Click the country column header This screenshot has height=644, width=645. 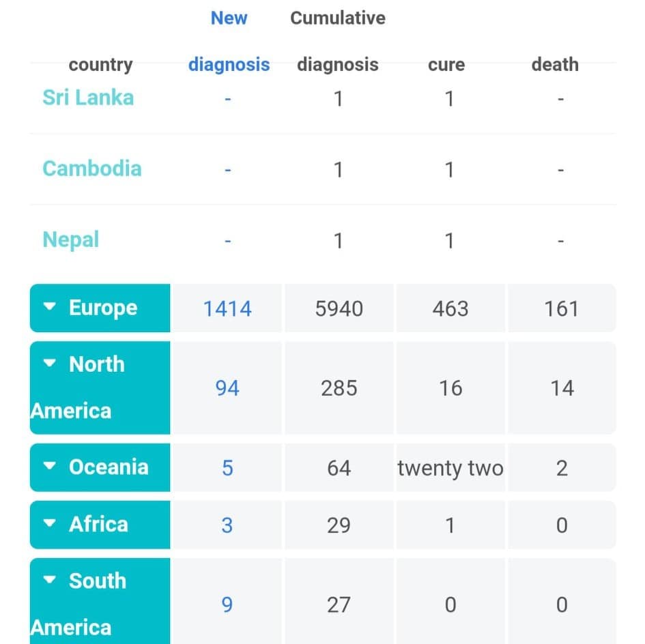point(100,65)
